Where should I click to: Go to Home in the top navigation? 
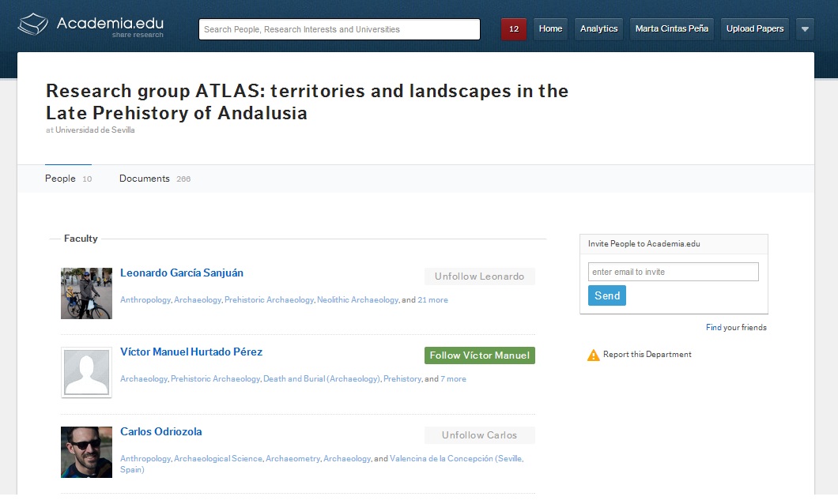550,29
